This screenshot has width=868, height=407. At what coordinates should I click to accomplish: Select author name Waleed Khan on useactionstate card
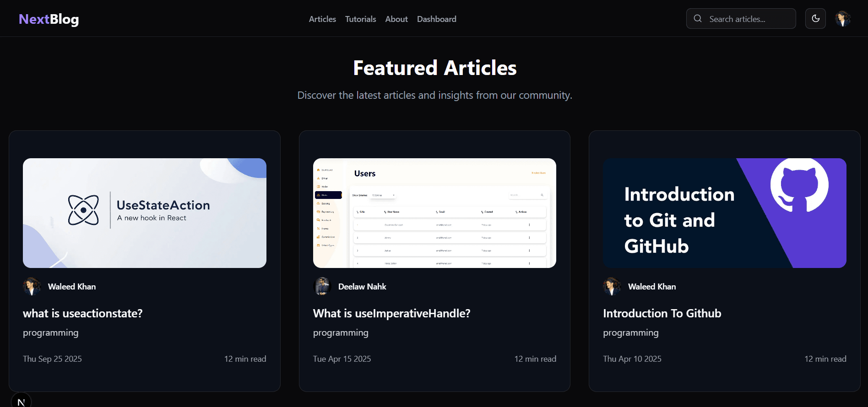[72, 287]
